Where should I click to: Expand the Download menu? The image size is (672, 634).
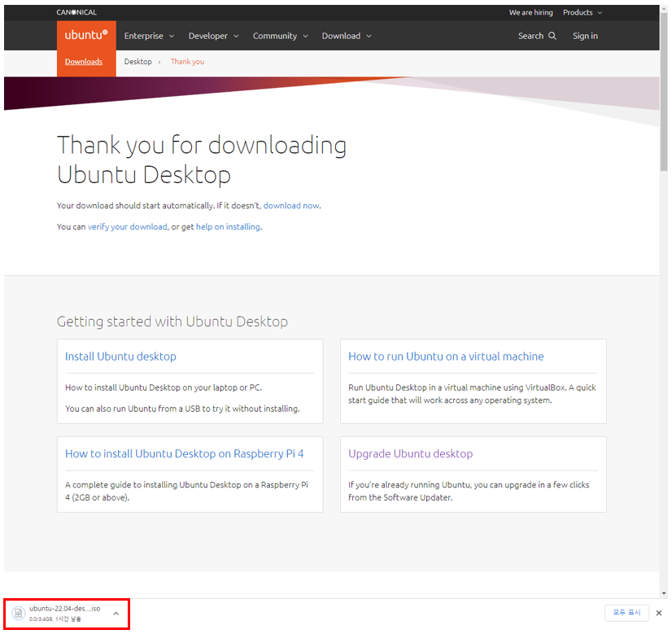click(347, 36)
